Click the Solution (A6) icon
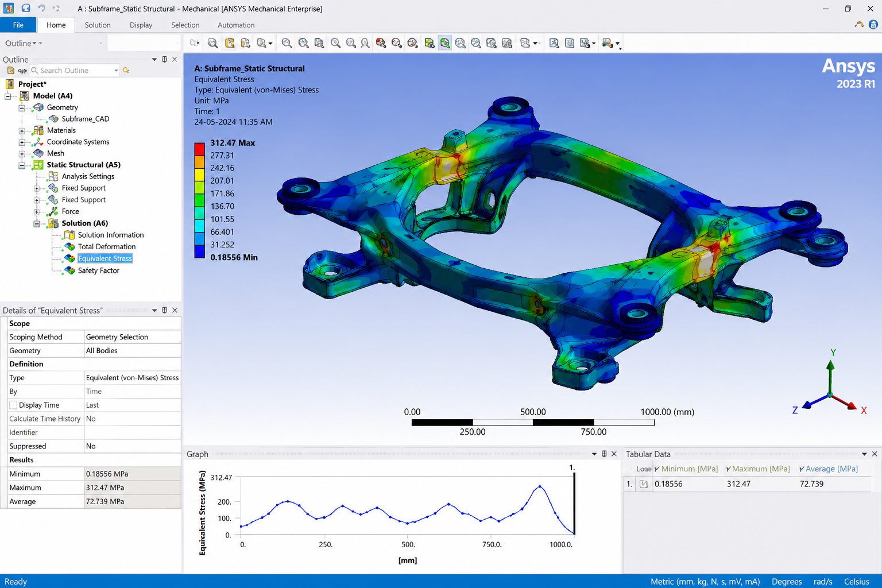This screenshot has height=588, width=882. pyautogui.click(x=53, y=223)
